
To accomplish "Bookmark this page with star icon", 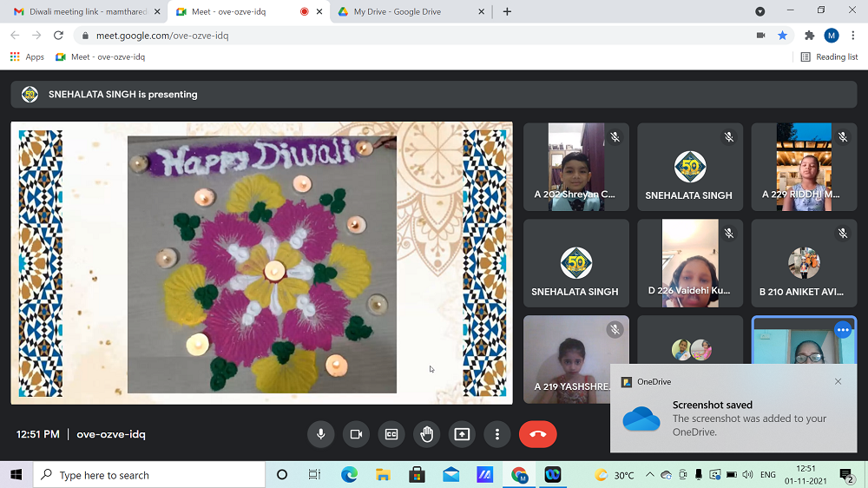I will [x=782, y=36].
